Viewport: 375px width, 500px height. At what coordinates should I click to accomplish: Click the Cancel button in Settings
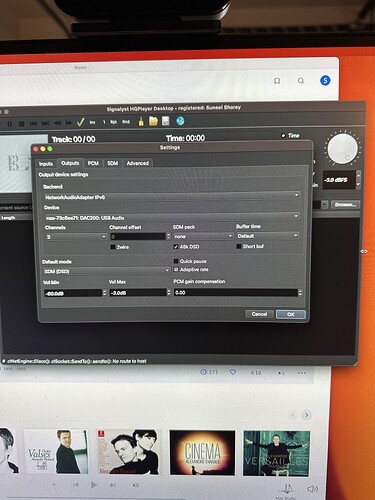[259, 314]
